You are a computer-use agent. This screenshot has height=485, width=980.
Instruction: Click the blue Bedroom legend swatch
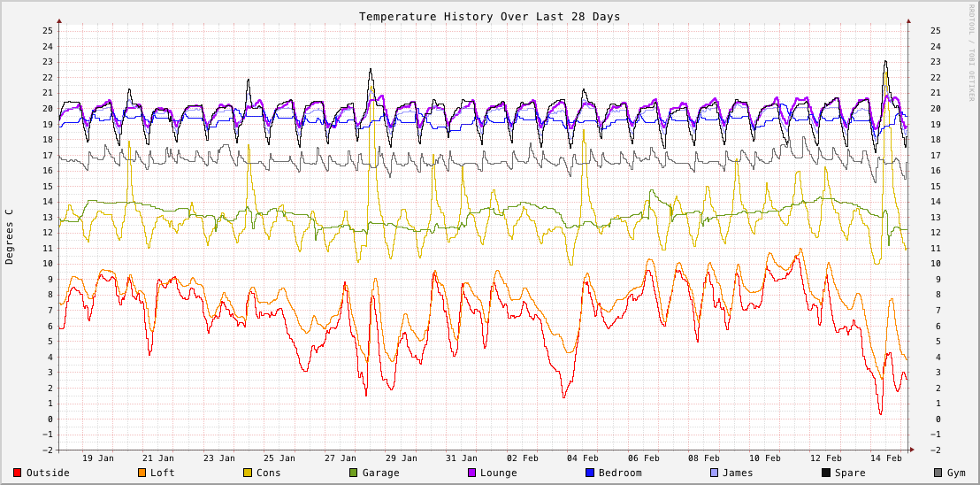590,473
